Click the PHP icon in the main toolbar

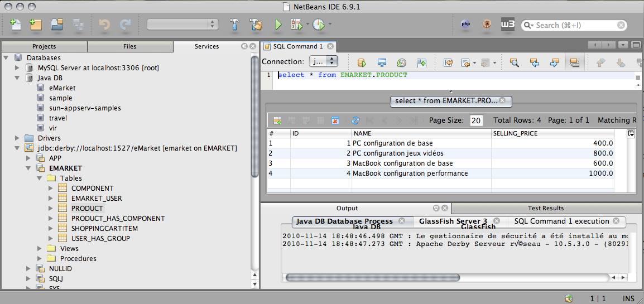coord(466,25)
